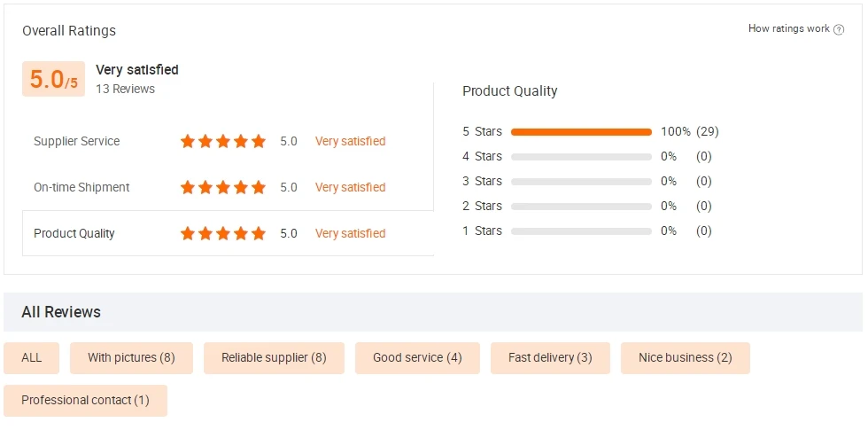Click the Product Quality star rating icons
Screen dimensions: 868x430
[x=223, y=233]
